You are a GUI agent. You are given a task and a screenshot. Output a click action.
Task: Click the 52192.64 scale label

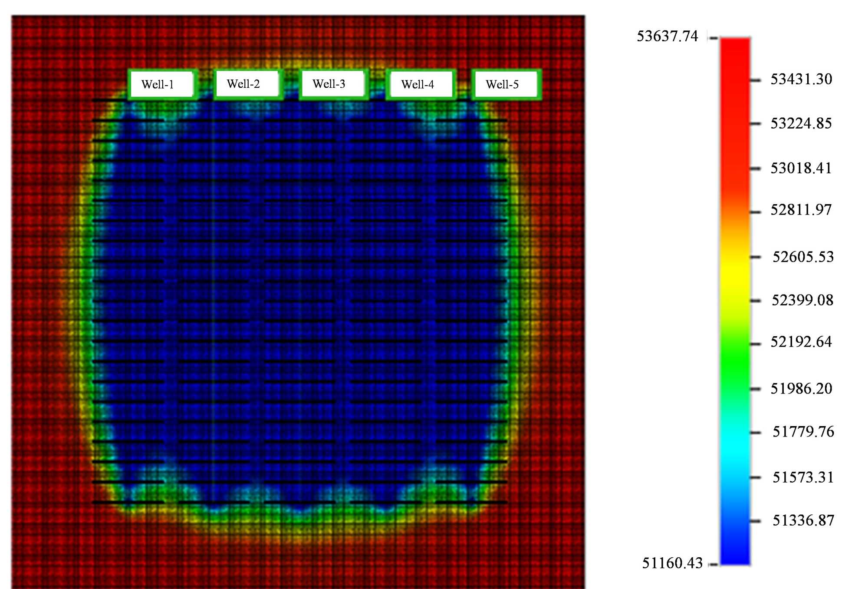[x=801, y=342]
